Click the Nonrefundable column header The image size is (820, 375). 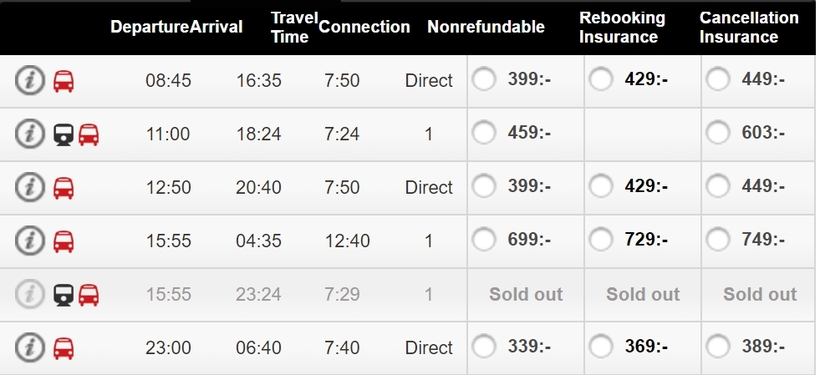[486, 27]
